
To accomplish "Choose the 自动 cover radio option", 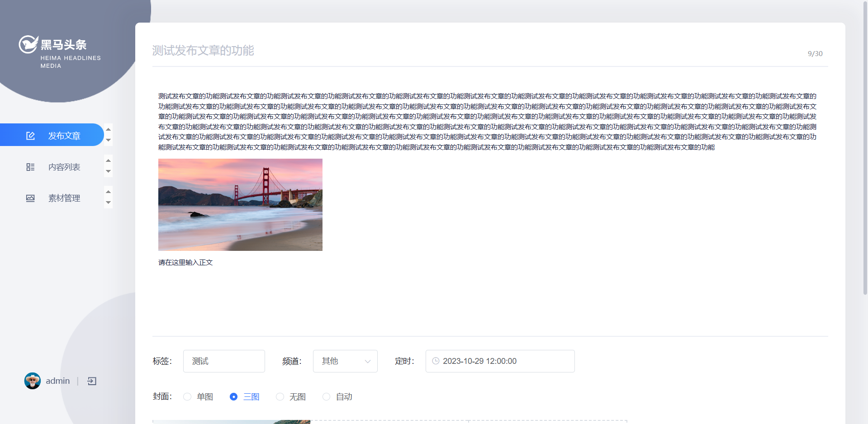I will coord(326,397).
